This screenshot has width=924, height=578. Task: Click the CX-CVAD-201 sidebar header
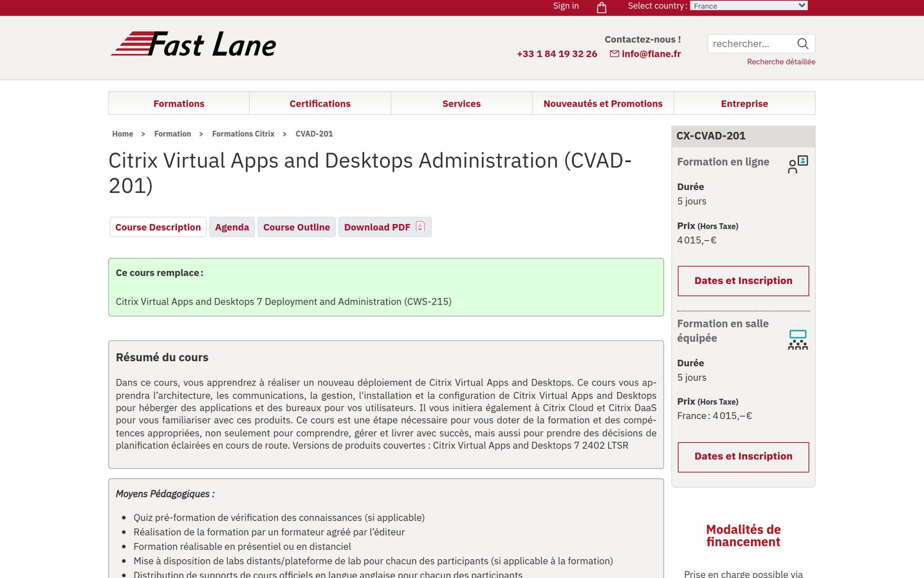pos(743,136)
